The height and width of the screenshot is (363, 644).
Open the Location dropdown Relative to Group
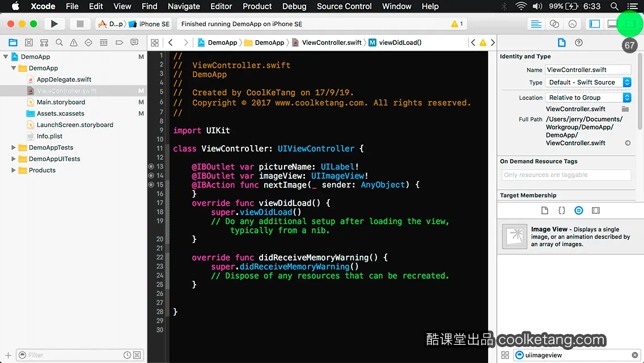[x=588, y=98]
